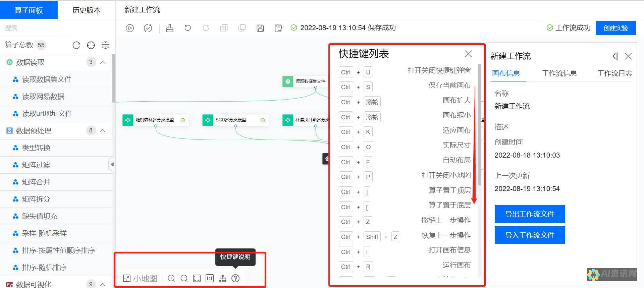Select the 朴素贝叶斯多分类 canvas node
644x288 pixels.
tap(306, 120)
